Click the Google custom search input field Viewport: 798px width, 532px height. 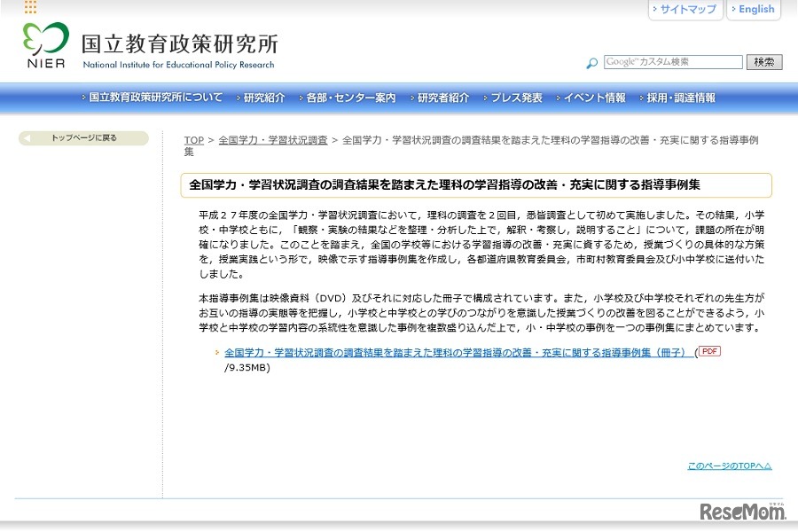pos(672,62)
